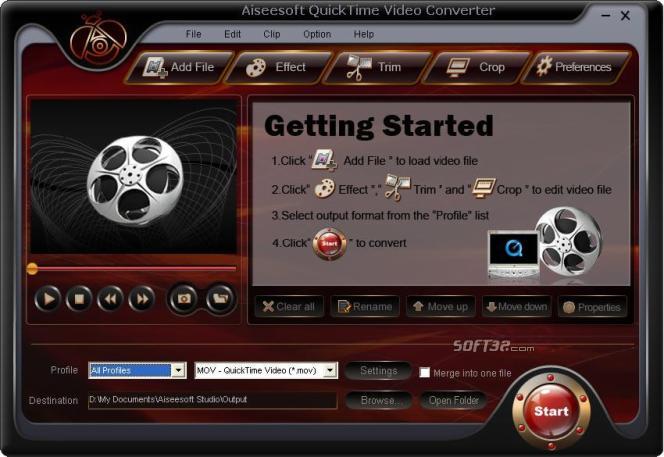Open the Crop tool
The image size is (664, 457).
(476, 67)
